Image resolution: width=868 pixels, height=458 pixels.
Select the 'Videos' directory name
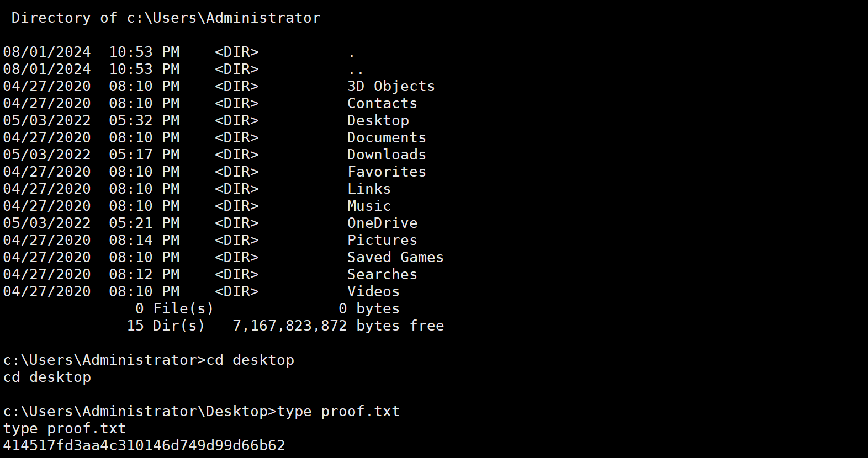pos(373,292)
